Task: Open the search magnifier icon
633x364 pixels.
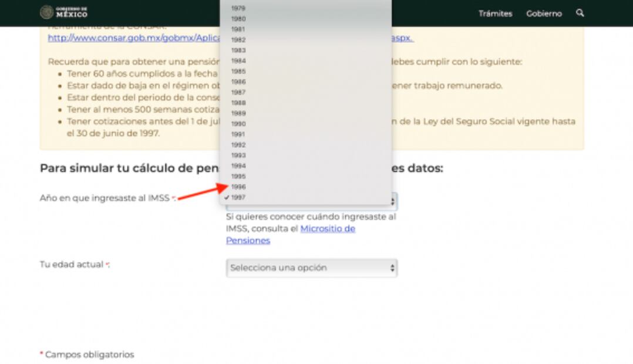Action: tap(580, 13)
